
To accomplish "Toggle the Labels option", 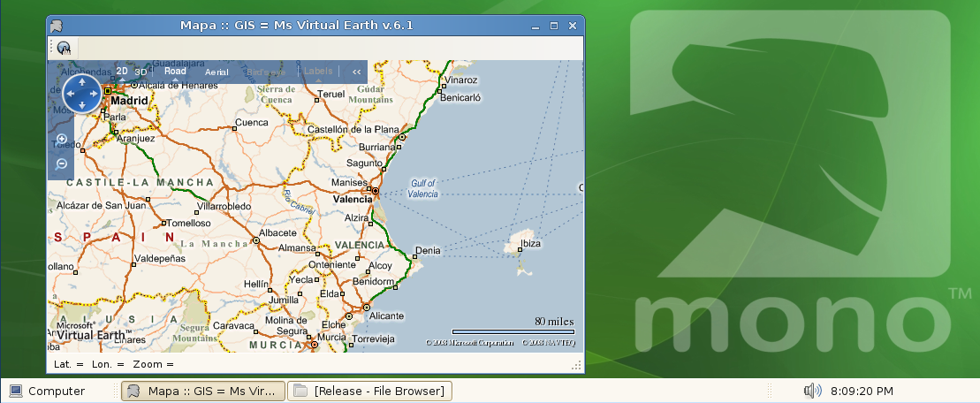I will (x=318, y=72).
